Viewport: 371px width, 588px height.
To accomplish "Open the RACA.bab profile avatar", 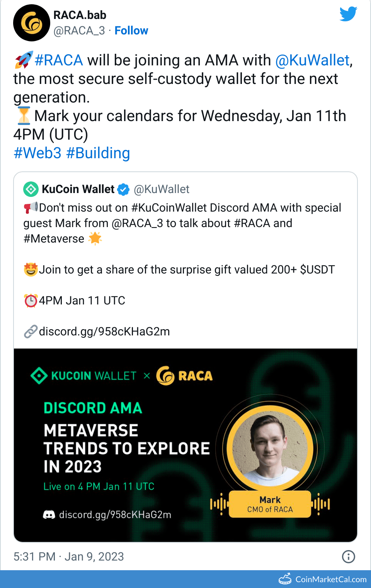I will [x=32, y=23].
